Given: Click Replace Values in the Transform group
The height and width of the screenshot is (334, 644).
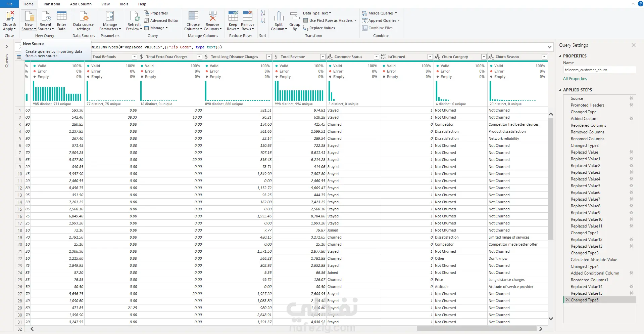Looking at the screenshot, I should click(319, 28).
